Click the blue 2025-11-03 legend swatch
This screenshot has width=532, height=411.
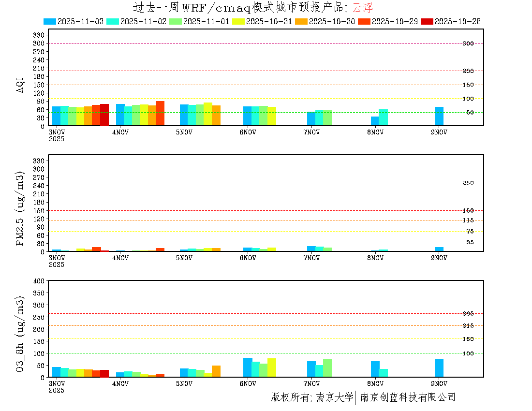tap(50, 21)
